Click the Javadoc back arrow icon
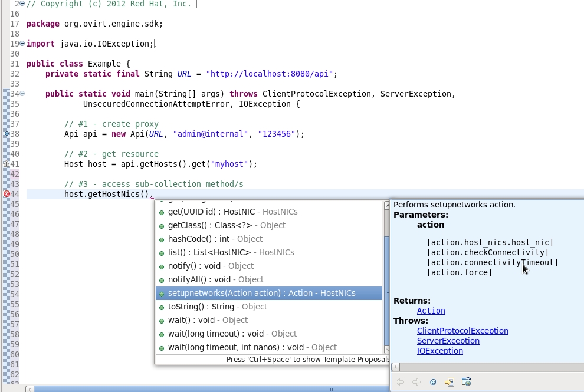Screen dimensions: 584x392 point(400,382)
